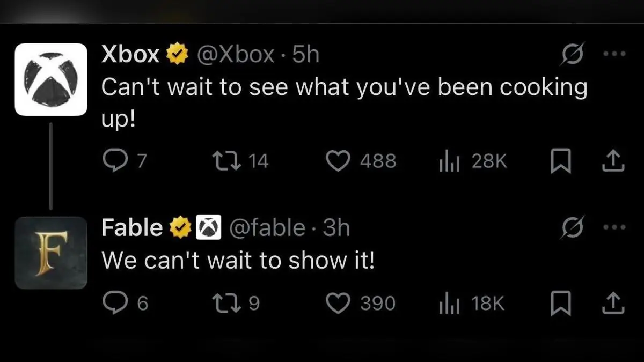Reply to the Xbox tweet
Image resolution: width=644 pixels, height=362 pixels.
[x=113, y=161]
